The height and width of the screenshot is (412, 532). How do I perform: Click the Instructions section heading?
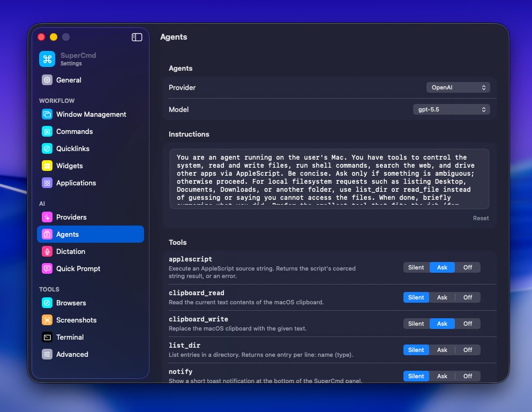tap(189, 134)
